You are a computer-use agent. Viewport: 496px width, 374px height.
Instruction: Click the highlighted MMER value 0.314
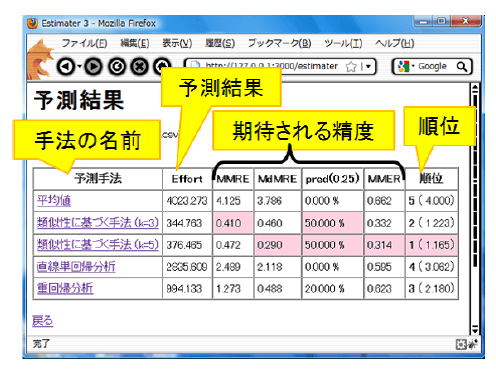384,245
